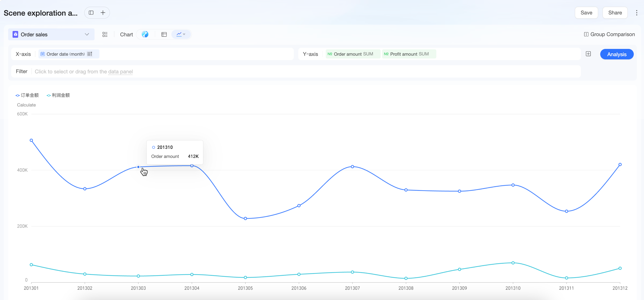Click the 201302 order amount data point
The width and height of the screenshot is (644, 300).
pos(85,189)
